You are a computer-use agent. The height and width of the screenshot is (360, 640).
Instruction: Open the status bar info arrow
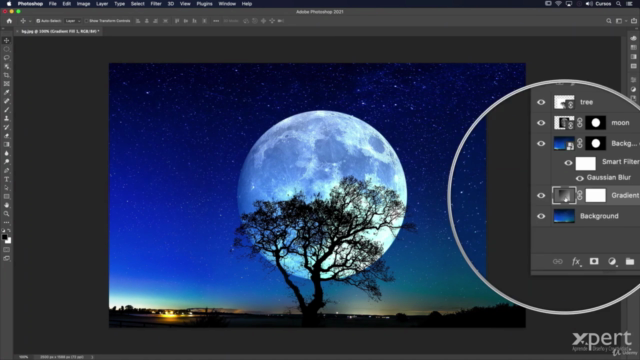tap(92, 357)
